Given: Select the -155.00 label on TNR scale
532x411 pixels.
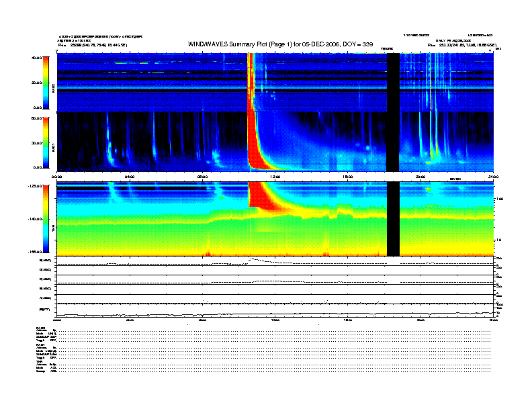Looking at the screenshot, I should [x=35, y=252].
